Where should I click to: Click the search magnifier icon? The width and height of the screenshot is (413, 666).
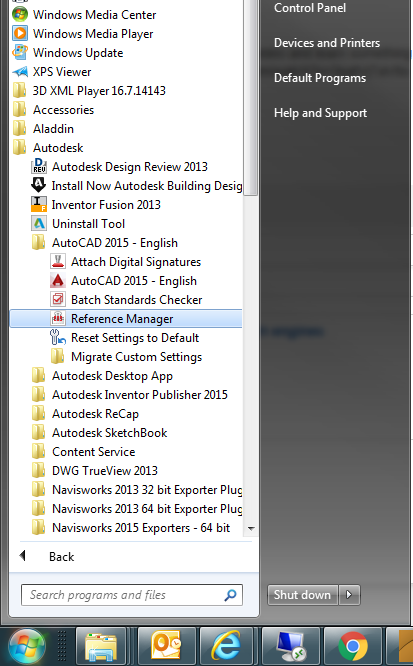230,595
